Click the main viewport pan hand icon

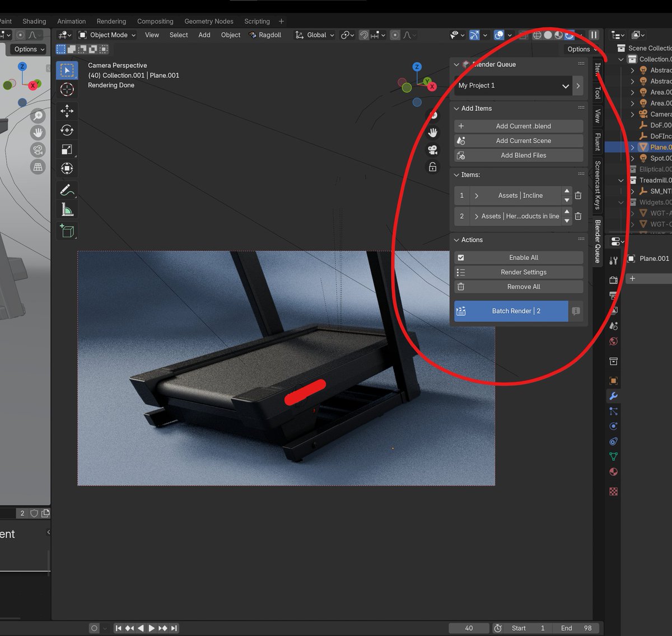pos(433,133)
